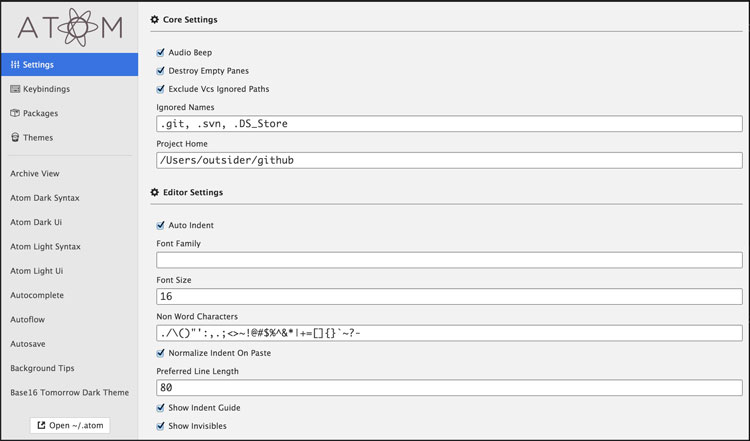Click into the Project Home field

[449, 160]
